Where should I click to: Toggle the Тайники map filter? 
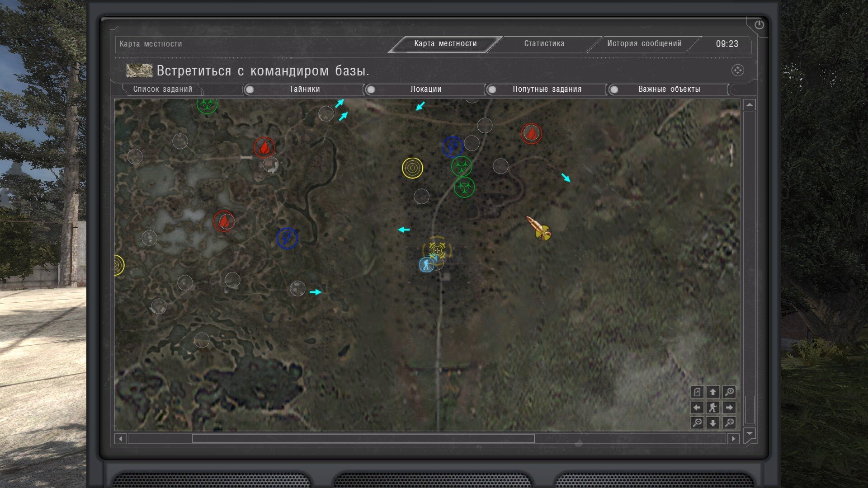(304, 89)
